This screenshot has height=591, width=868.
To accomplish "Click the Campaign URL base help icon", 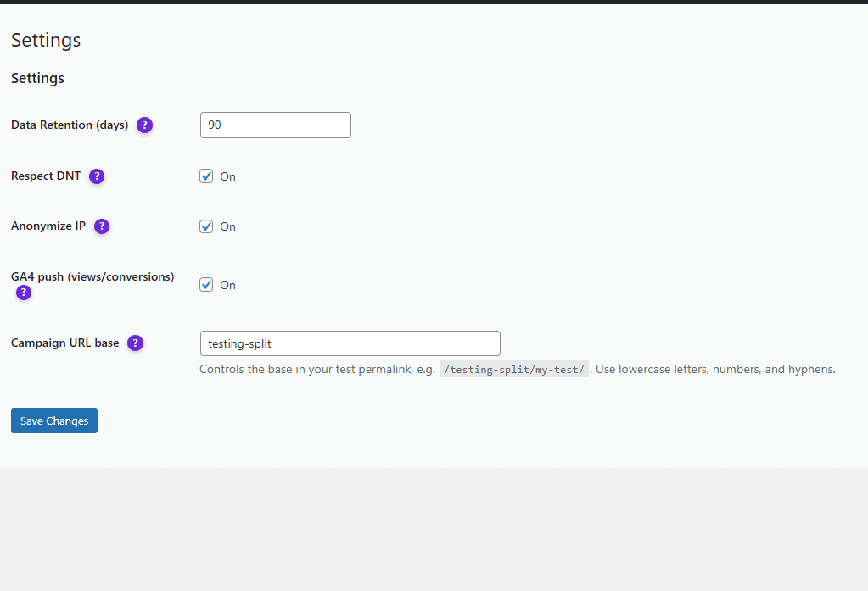I will pyautogui.click(x=135, y=343).
